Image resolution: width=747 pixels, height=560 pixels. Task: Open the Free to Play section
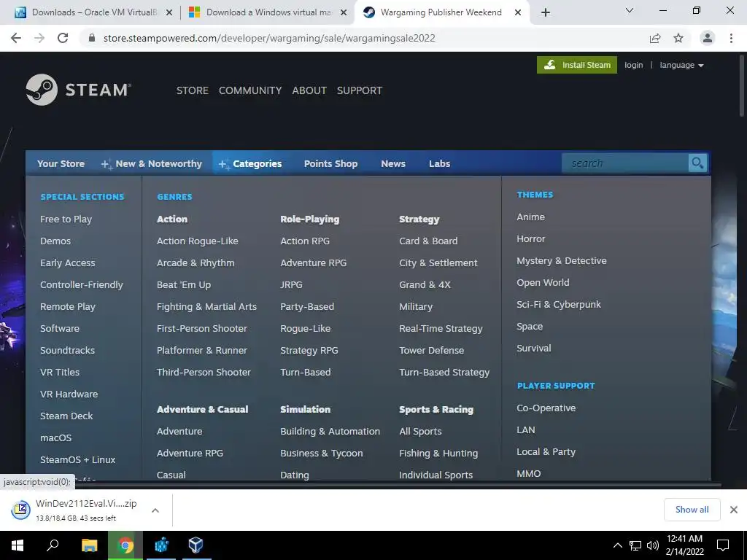tap(66, 219)
